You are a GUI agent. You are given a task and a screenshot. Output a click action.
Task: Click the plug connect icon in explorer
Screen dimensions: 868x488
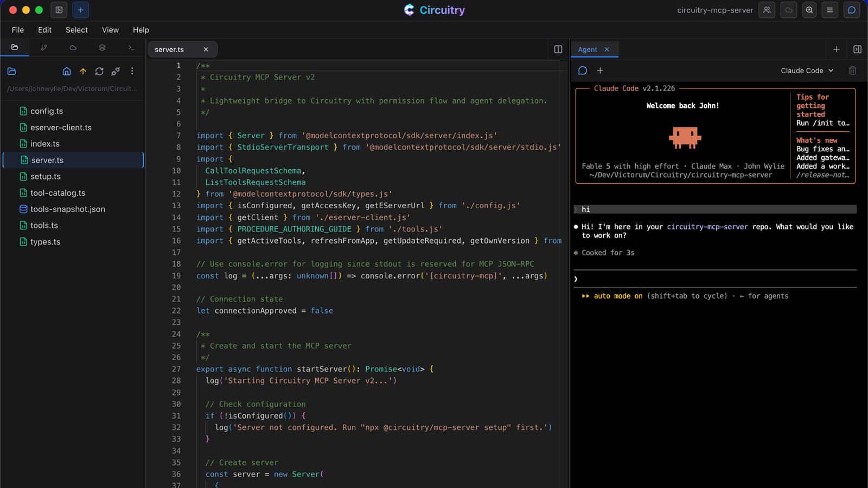pyautogui.click(x=116, y=71)
